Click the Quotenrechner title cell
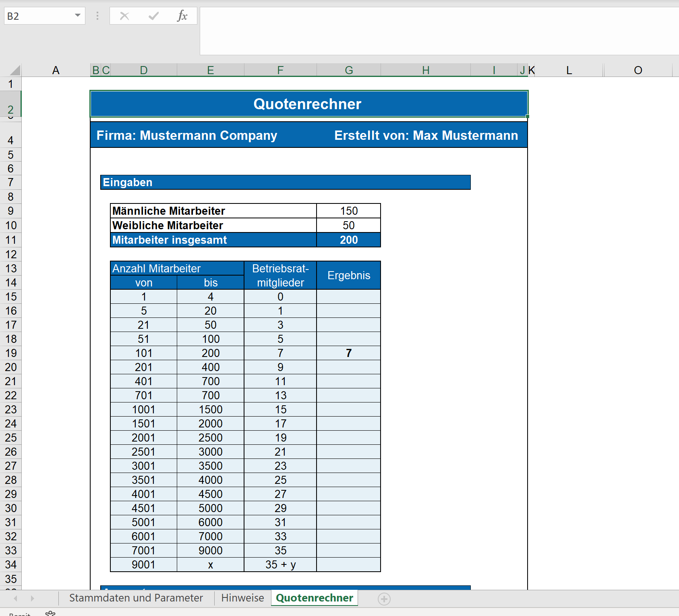The width and height of the screenshot is (679, 616). [x=309, y=104]
